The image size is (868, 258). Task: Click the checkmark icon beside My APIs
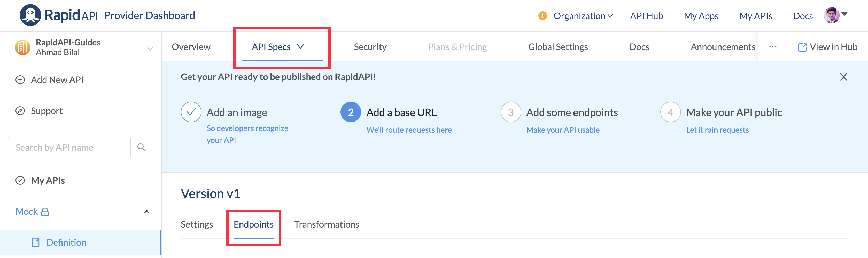pos(20,180)
